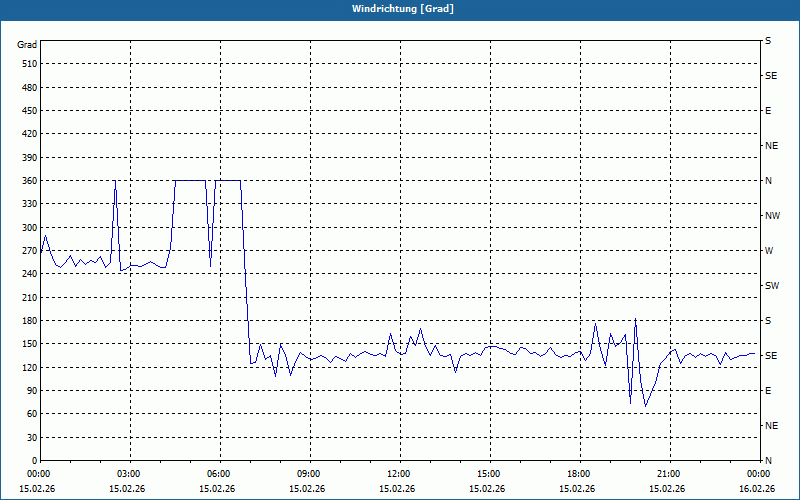Pick the 390 degree axis label

pos(29,157)
